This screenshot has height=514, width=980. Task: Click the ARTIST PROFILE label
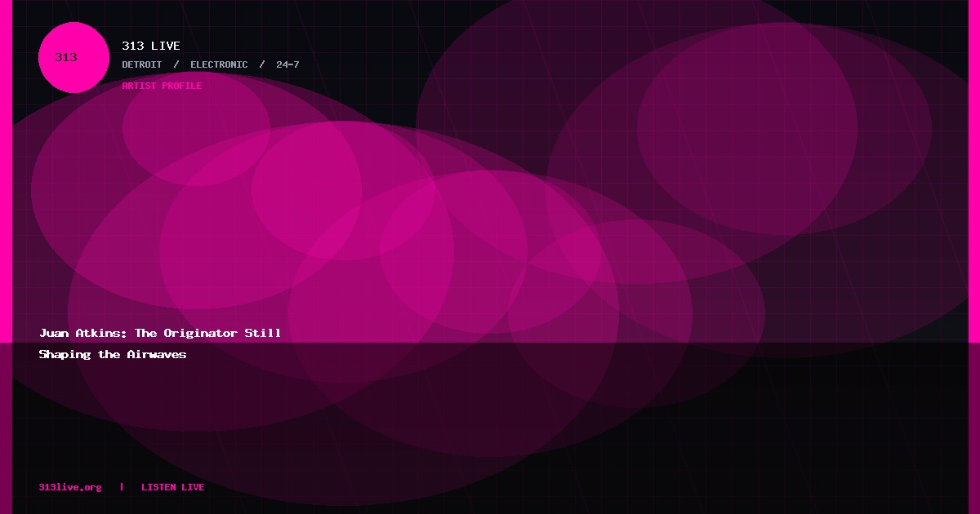(x=162, y=86)
